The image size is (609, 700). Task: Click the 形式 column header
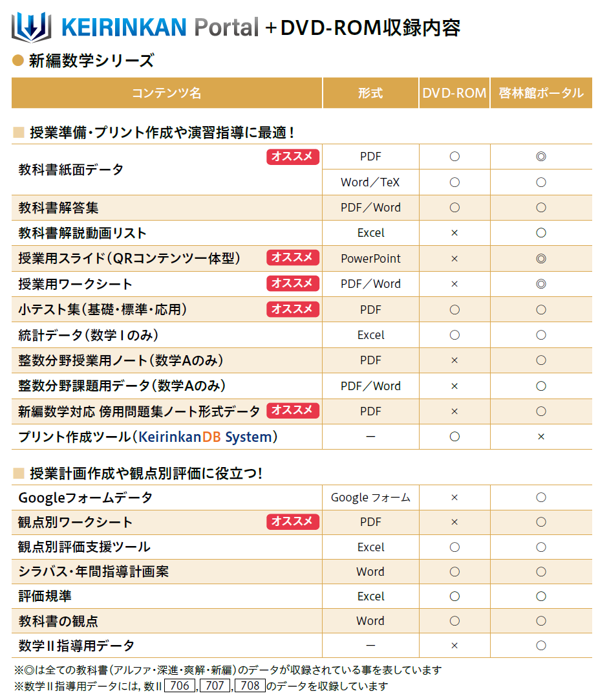[x=370, y=93]
